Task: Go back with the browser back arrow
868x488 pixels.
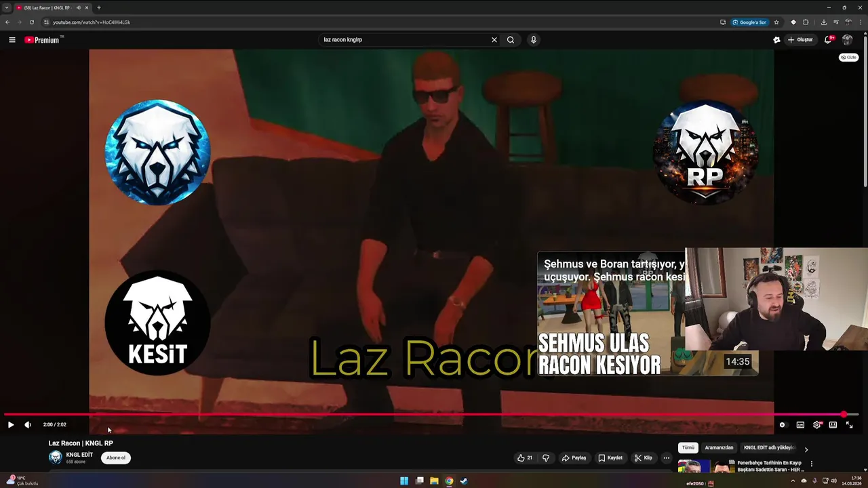Action: [x=7, y=22]
